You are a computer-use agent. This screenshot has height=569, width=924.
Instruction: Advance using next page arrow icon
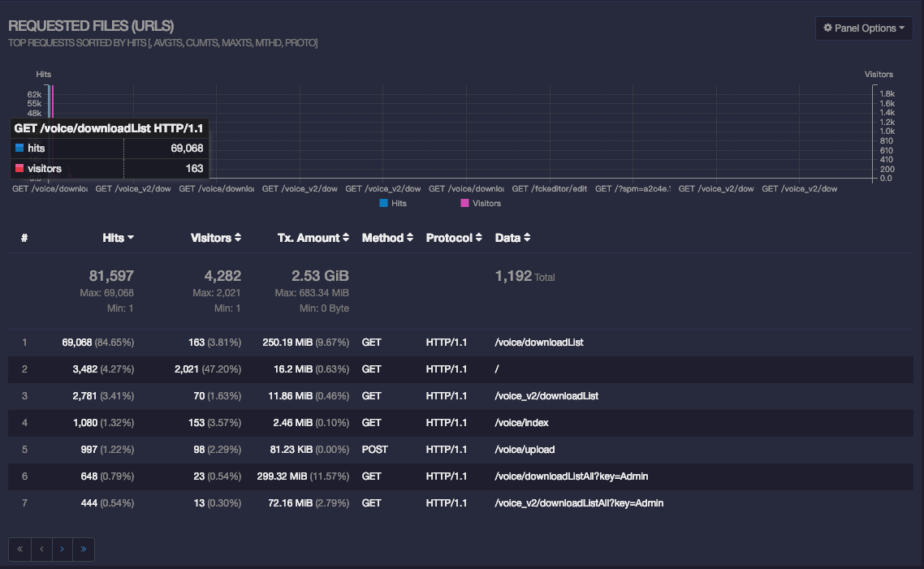coord(62,550)
